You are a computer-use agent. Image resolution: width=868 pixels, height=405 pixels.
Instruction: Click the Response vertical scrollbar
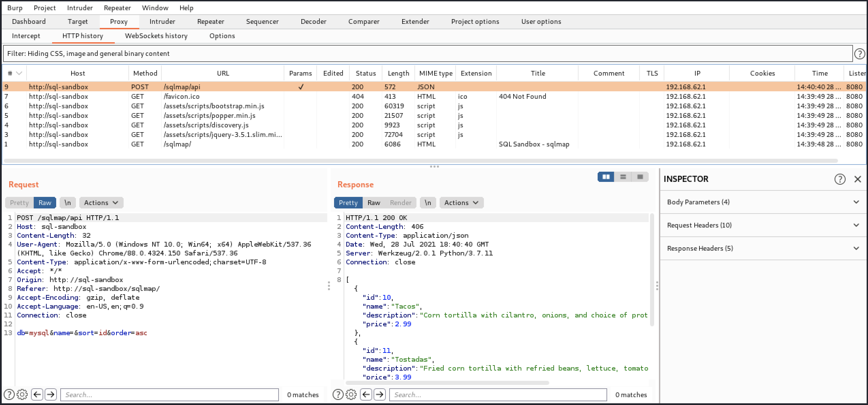652,269
